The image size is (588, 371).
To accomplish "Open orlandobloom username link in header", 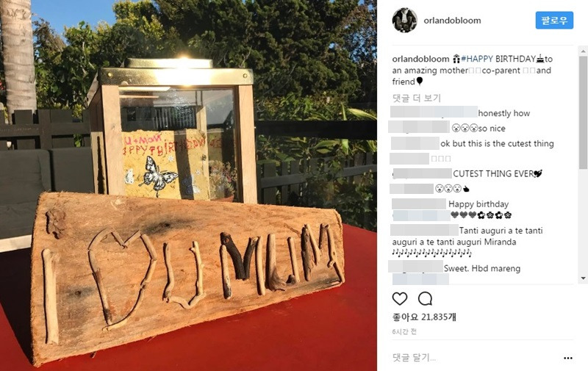I will (x=452, y=21).
